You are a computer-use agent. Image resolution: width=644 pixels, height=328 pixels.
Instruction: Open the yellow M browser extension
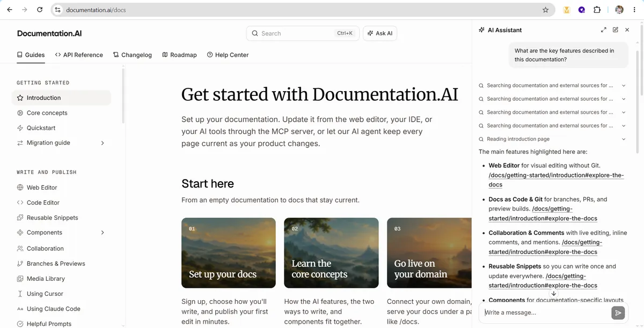click(567, 10)
